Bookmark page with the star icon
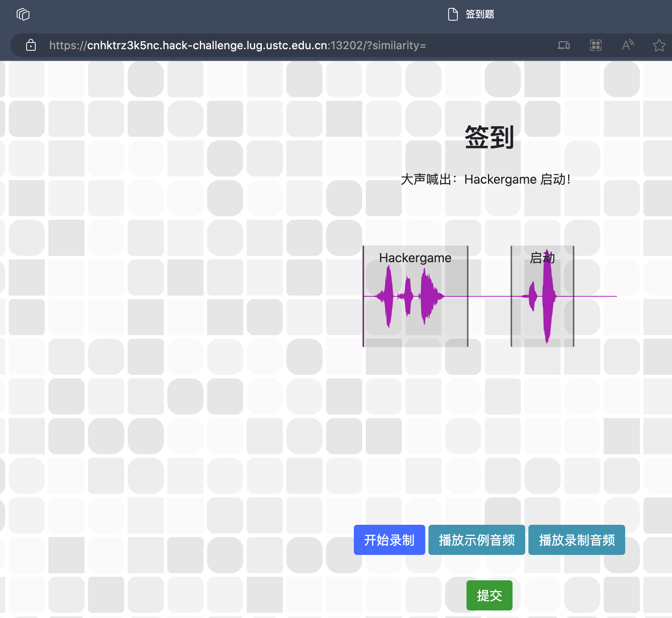 pyautogui.click(x=659, y=45)
